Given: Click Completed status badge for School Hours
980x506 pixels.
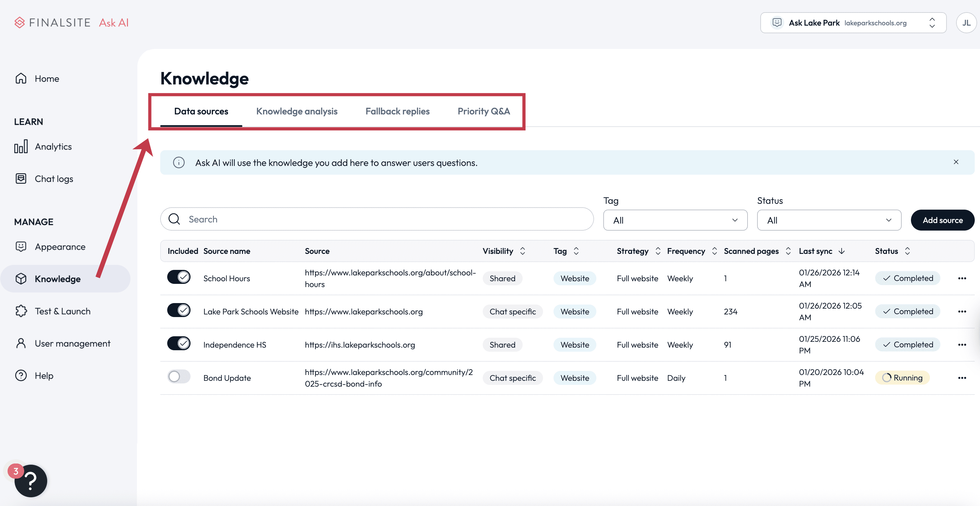Looking at the screenshot, I should tap(908, 278).
